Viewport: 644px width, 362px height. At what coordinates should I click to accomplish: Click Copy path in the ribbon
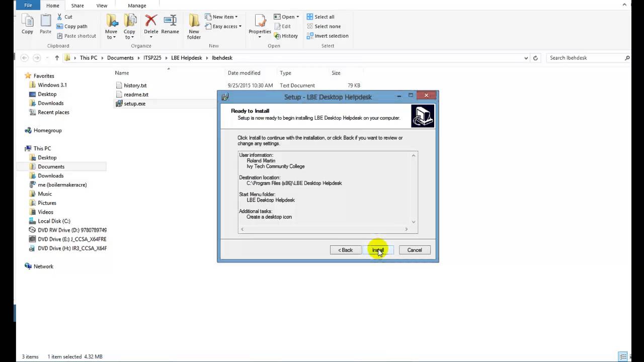(72, 26)
